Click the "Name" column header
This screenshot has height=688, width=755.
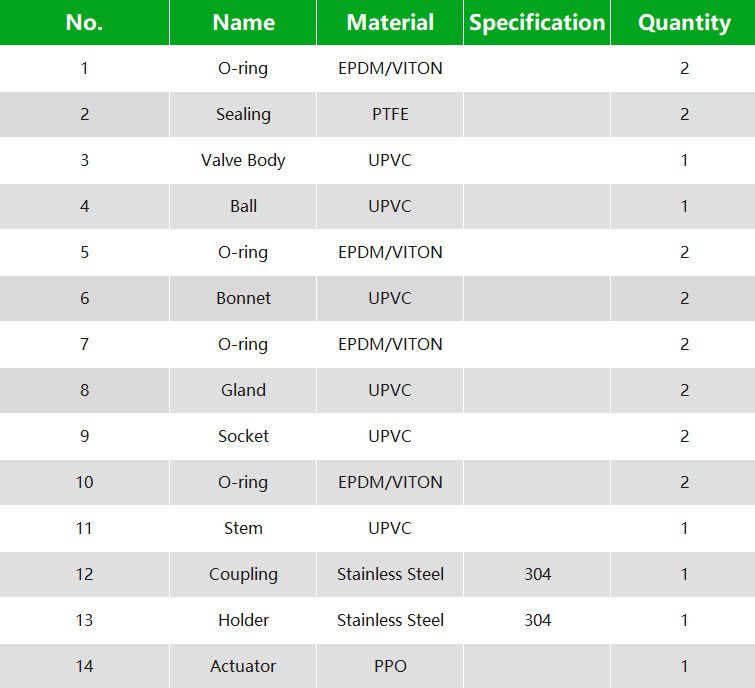243,23
